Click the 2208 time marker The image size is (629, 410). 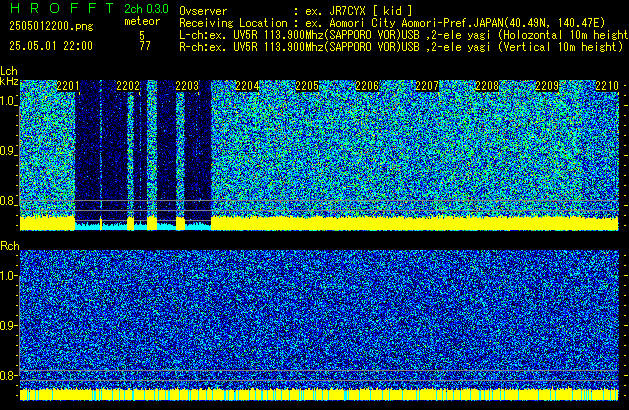[x=487, y=86]
